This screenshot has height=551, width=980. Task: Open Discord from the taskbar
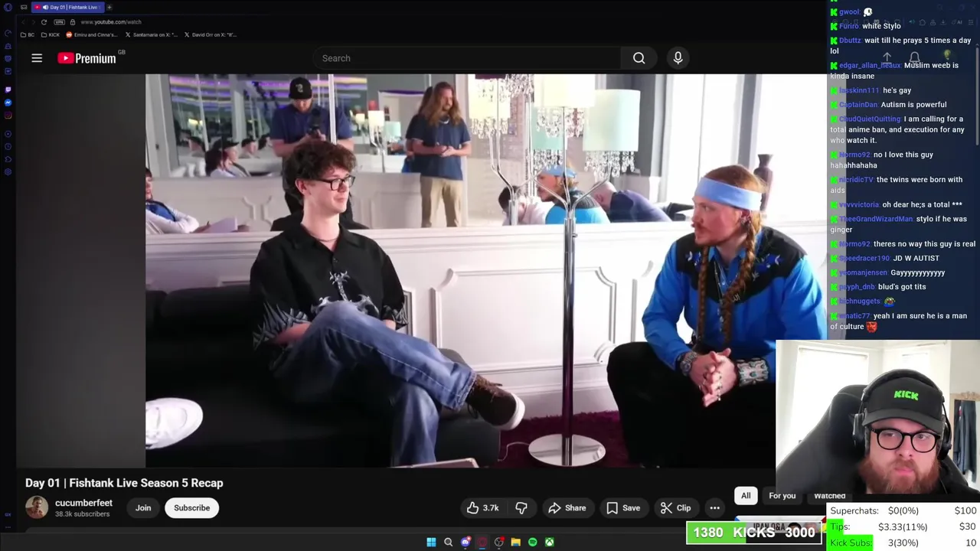click(x=465, y=542)
